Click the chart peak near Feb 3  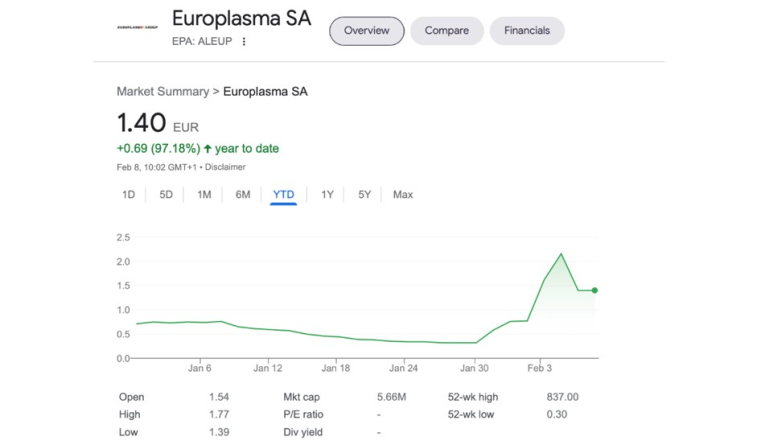tap(562, 254)
